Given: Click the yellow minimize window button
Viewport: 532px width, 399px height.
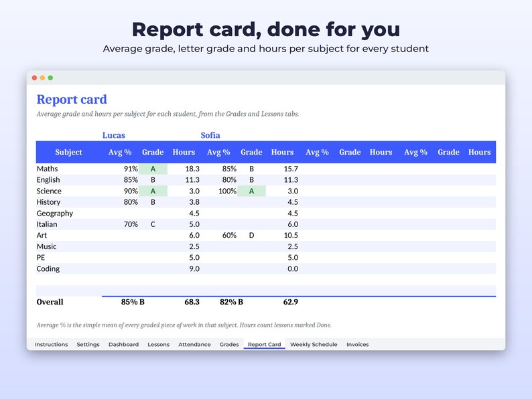Looking at the screenshot, I should click(42, 78).
